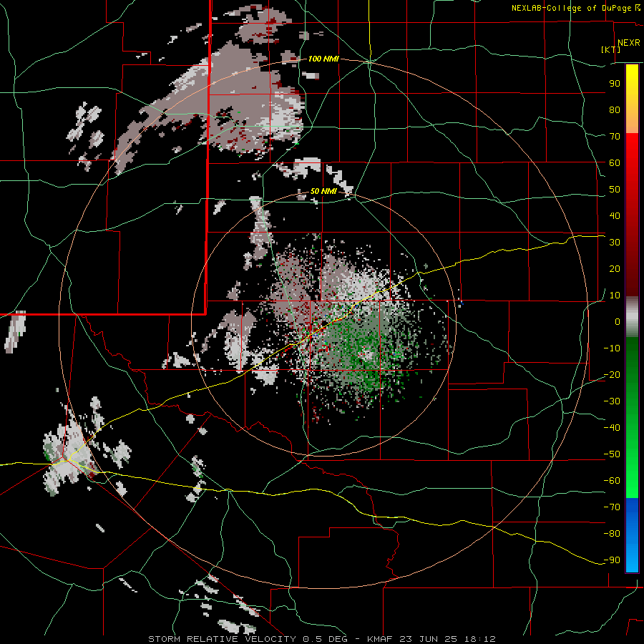The height and width of the screenshot is (644, 644).
Task: Click the 80 value on the velocity scale
Action: 615,109
